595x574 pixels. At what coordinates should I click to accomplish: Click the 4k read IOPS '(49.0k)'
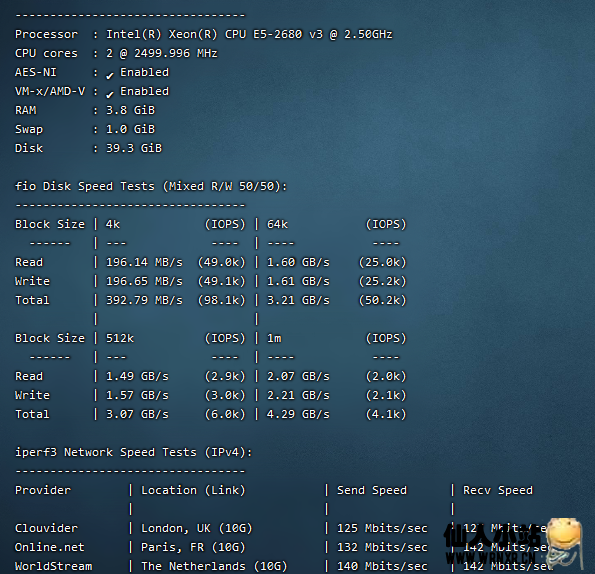pos(222,262)
